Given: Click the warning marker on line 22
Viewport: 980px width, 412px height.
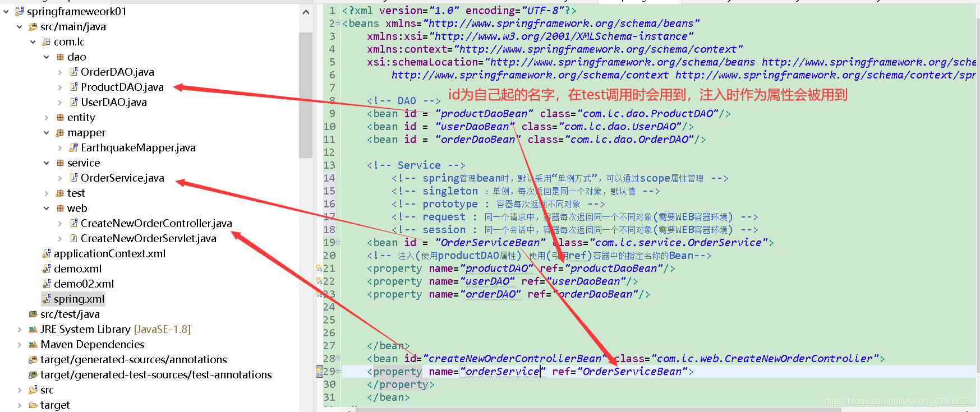Looking at the screenshot, I should 319,281.
